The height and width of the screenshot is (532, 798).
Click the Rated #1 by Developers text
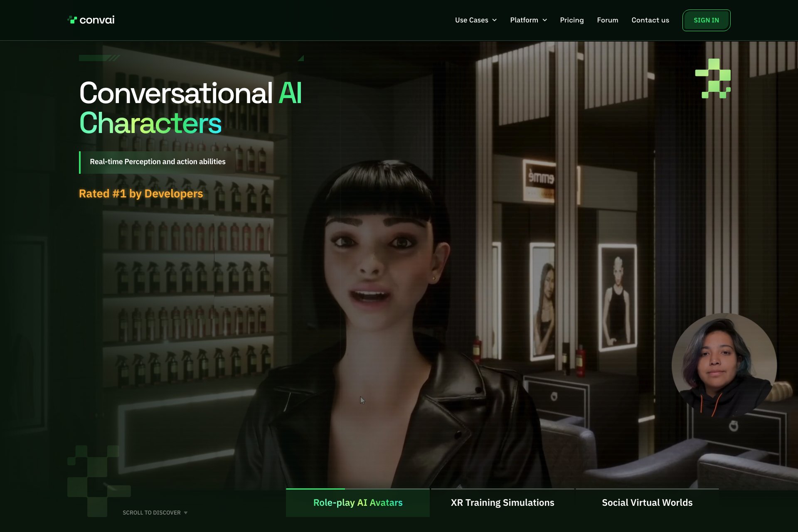pos(141,194)
